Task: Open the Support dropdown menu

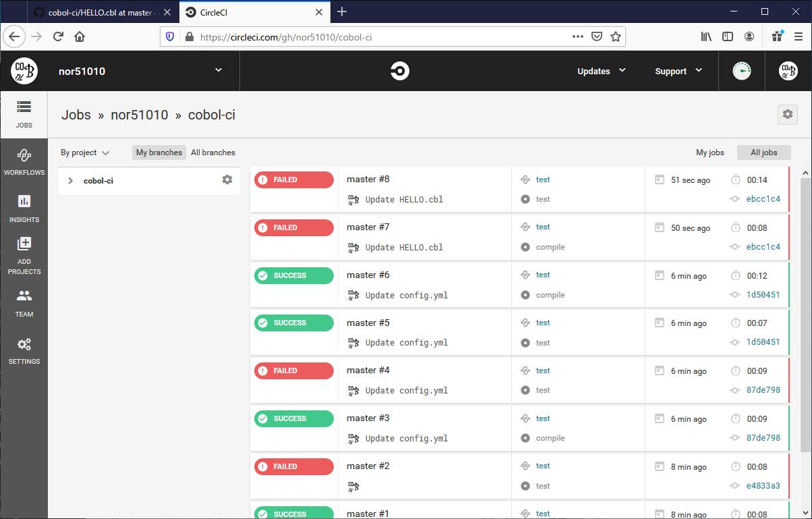Action: [679, 71]
